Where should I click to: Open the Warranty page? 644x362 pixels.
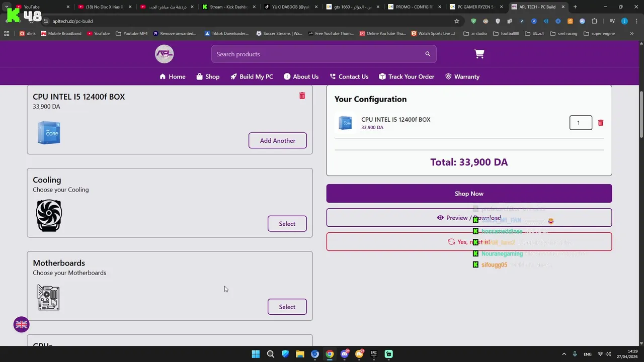pos(462,76)
